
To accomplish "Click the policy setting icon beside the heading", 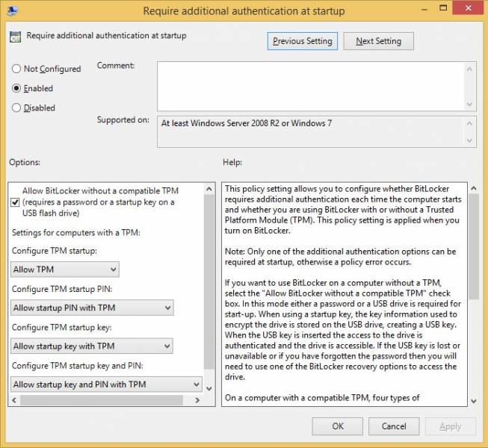I will point(16,36).
